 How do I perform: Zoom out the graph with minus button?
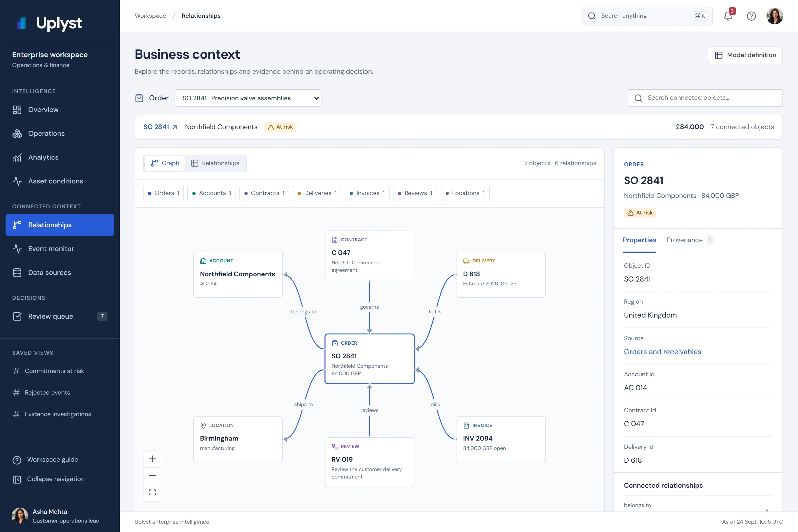click(x=152, y=476)
